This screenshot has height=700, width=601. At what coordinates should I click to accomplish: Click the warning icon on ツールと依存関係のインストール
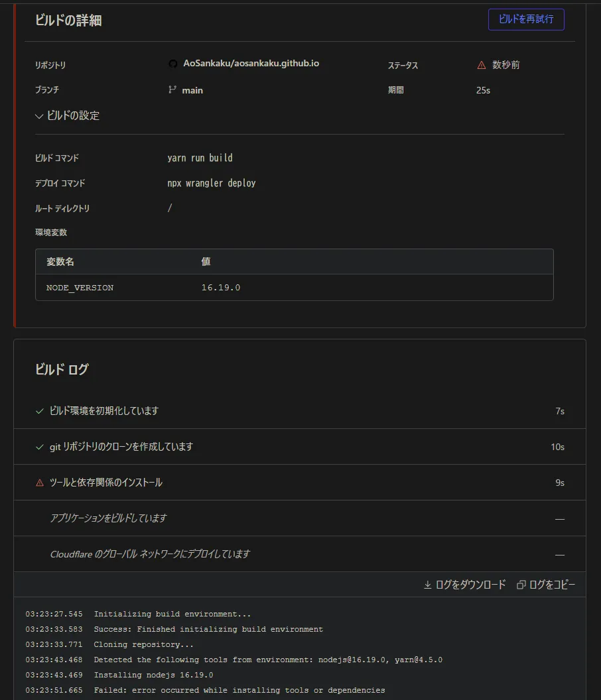(40, 482)
